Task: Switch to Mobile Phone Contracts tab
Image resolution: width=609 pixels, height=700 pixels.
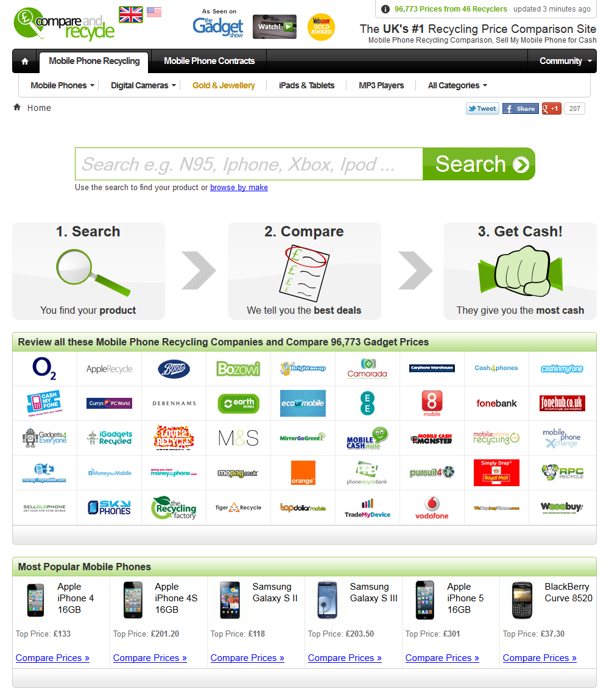Action: 209,61
